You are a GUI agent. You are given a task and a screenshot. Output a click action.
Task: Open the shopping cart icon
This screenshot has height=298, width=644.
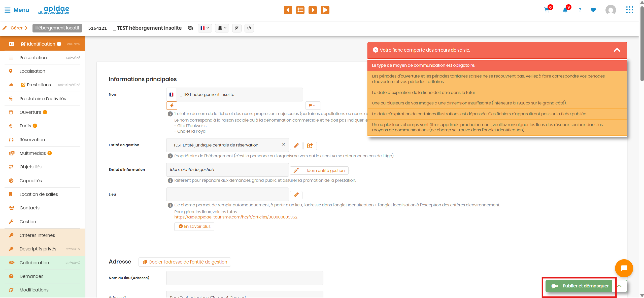(x=547, y=10)
